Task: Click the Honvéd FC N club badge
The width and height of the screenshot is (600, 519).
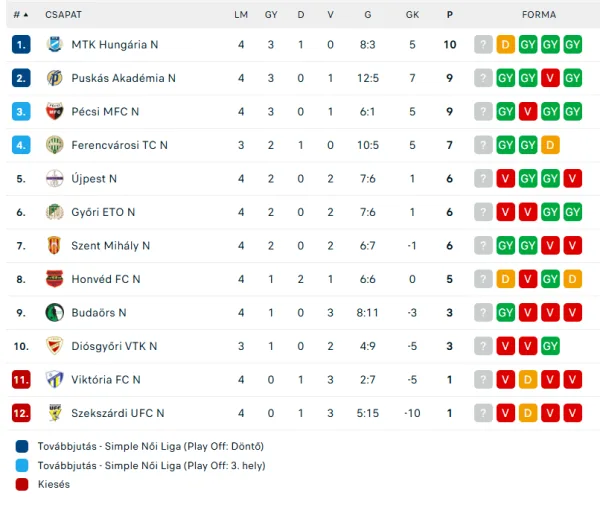Action: click(x=54, y=279)
